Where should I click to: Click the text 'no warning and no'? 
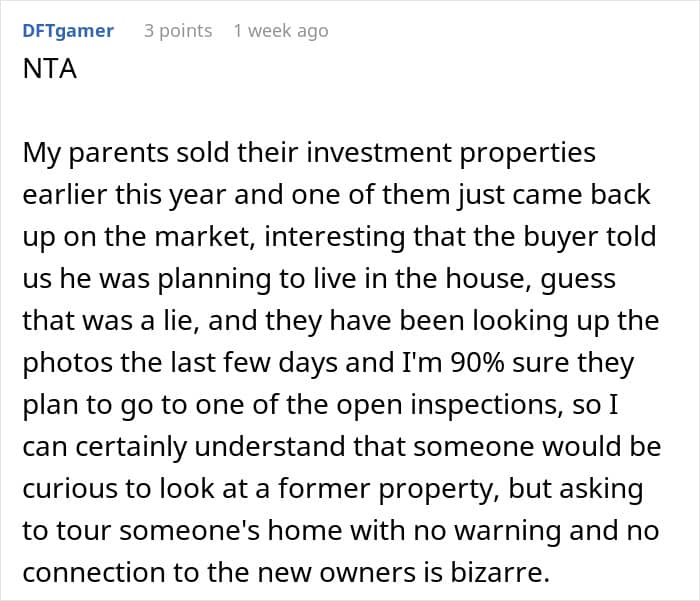[x=536, y=531]
